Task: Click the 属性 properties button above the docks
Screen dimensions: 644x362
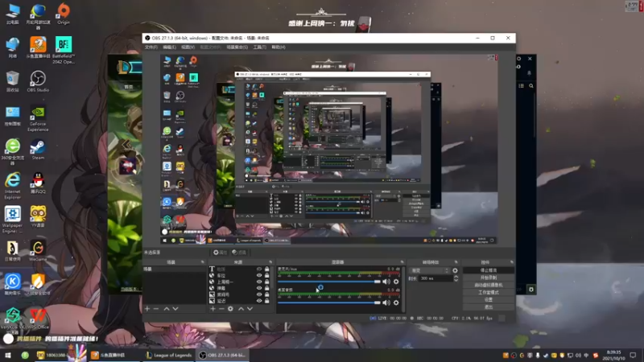Action: 220,253
